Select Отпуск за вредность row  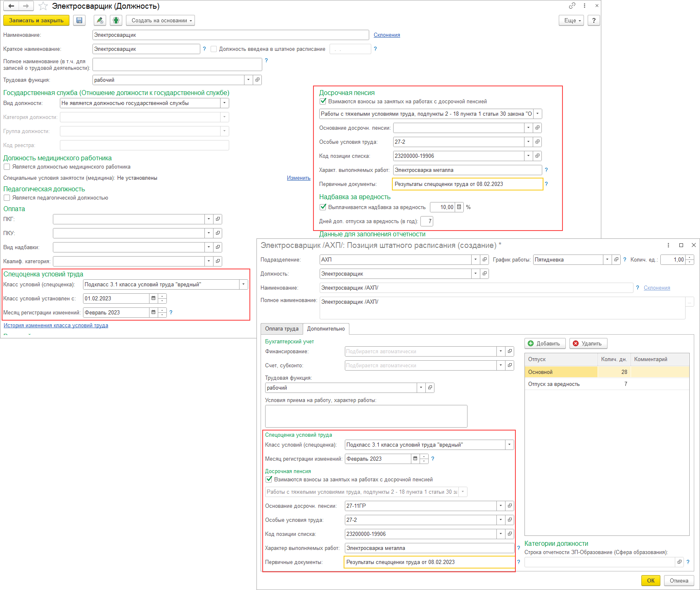tap(607, 384)
